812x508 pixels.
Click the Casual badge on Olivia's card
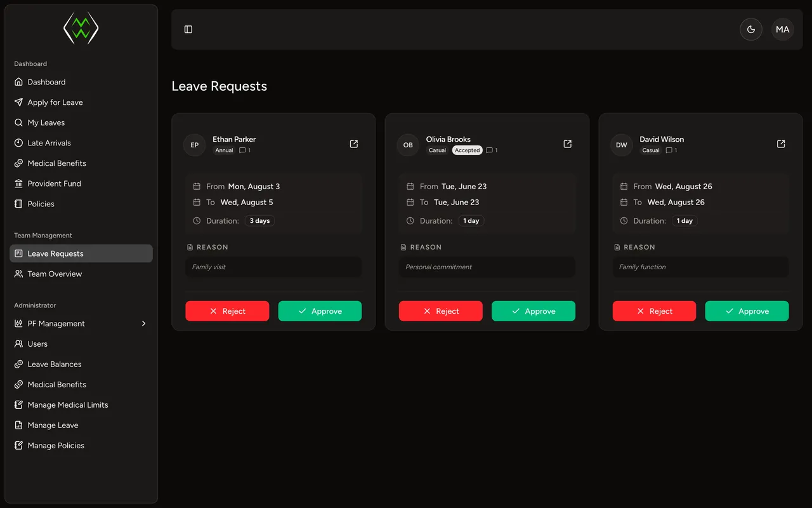(438, 150)
